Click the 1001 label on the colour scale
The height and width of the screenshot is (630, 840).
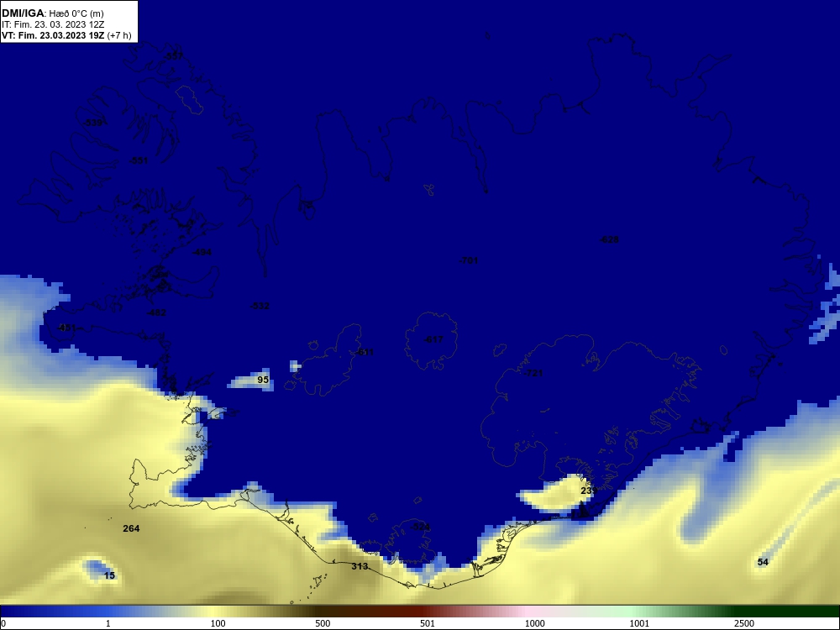click(639, 623)
